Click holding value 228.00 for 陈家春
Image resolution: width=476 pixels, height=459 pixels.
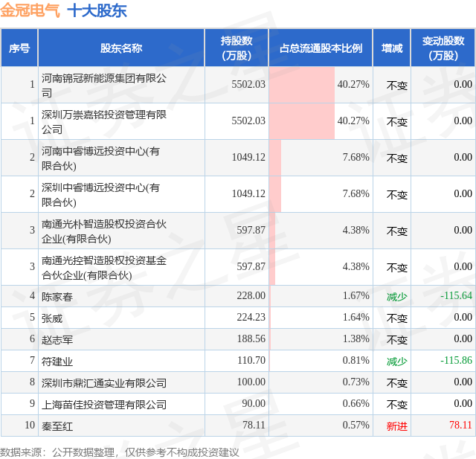click(x=251, y=295)
